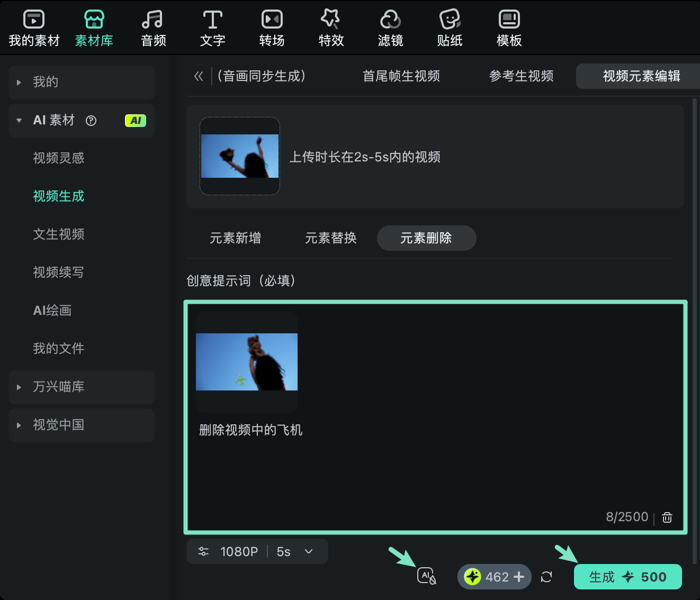This screenshot has width=700, height=600.
Task: Select the 元素替换 option
Action: click(x=330, y=238)
